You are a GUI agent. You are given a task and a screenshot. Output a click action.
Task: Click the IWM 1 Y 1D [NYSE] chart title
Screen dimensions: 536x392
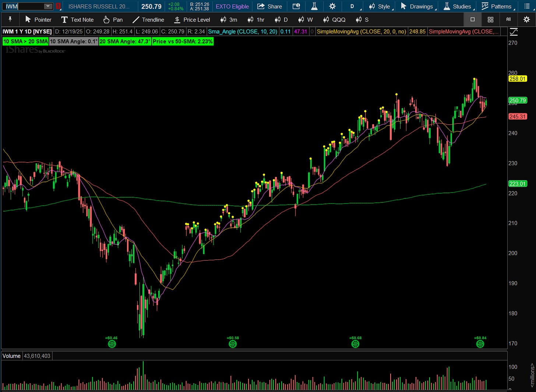click(x=27, y=32)
